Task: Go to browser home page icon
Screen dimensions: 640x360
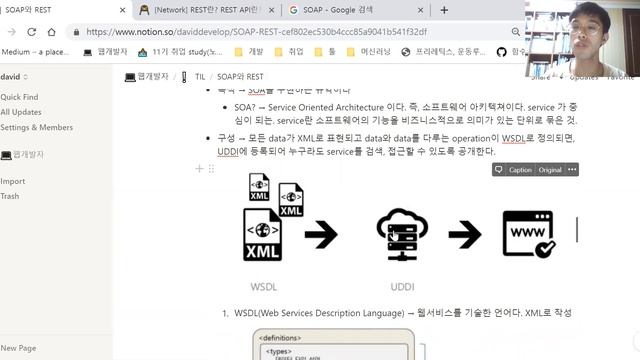Action: tap(51, 32)
